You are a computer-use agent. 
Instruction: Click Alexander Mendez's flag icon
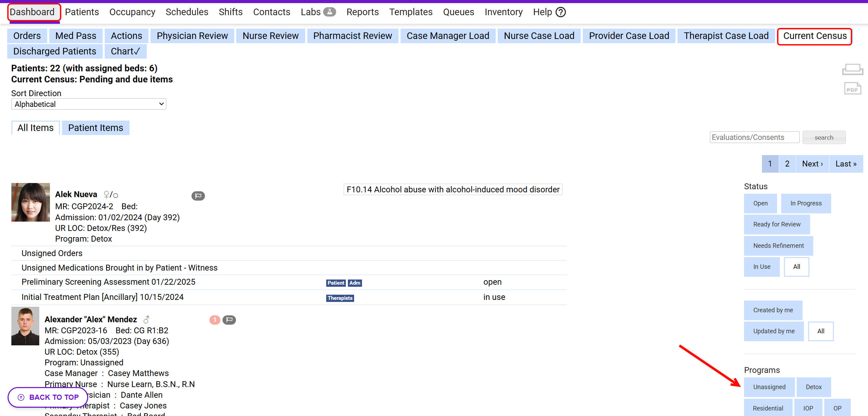(x=229, y=320)
